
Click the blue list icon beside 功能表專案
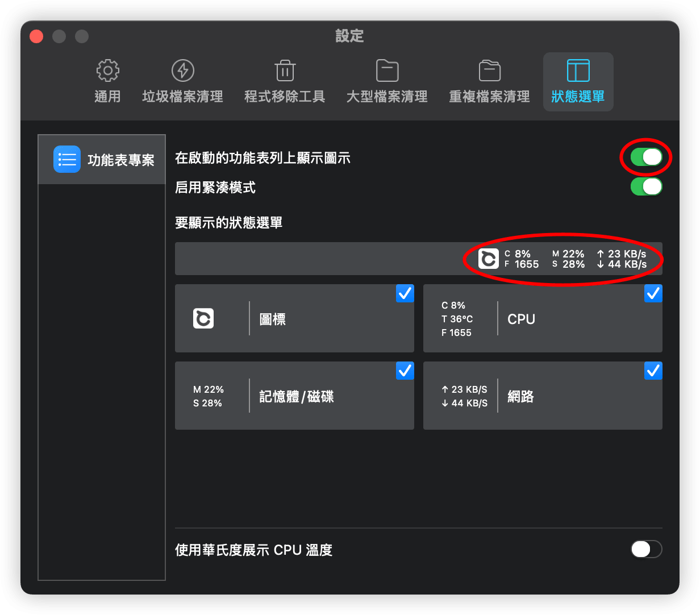tap(67, 159)
